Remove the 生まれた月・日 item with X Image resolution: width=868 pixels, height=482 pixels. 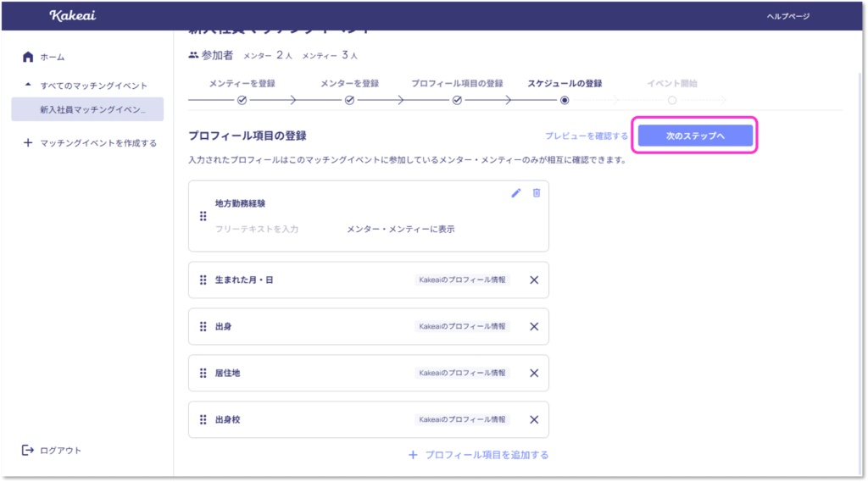[x=534, y=280]
